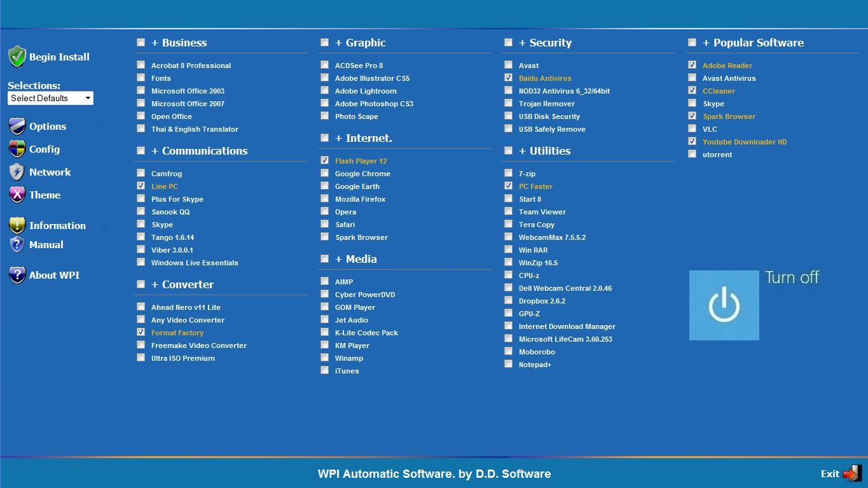This screenshot has height=488, width=868.
Task: Expand the + Security category header
Action: point(545,43)
